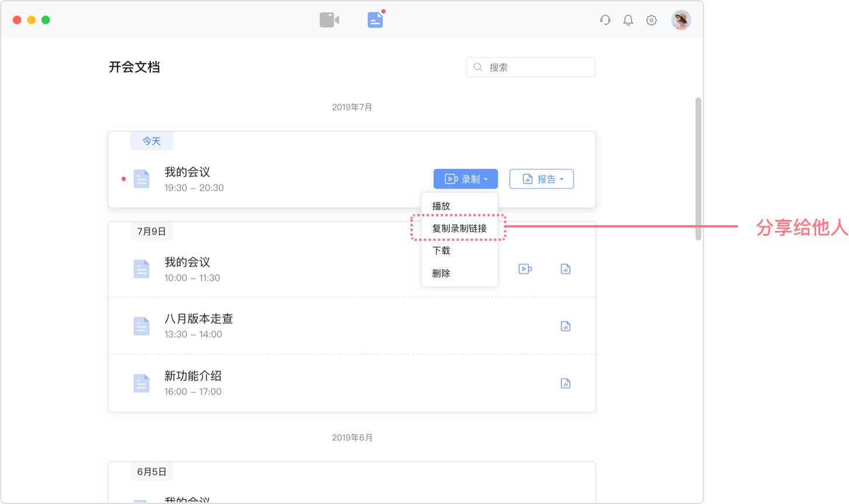Screen dimensions: 849x504
Task: Choose 复制录制链接 menu option
Action: pos(459,228)
